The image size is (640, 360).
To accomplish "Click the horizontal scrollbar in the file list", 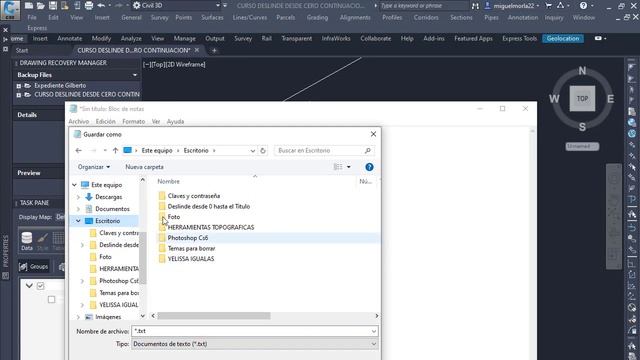I will (x=214, y=316).
